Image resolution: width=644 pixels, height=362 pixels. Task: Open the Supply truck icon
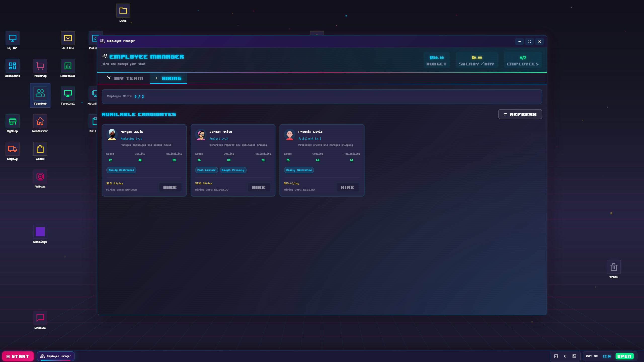click(12, 149)
